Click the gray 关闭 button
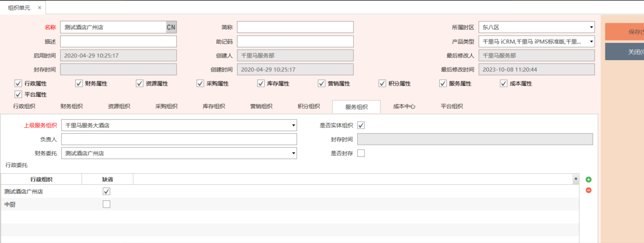The height and width of the screenshot is (243, 644). point(625,52)
